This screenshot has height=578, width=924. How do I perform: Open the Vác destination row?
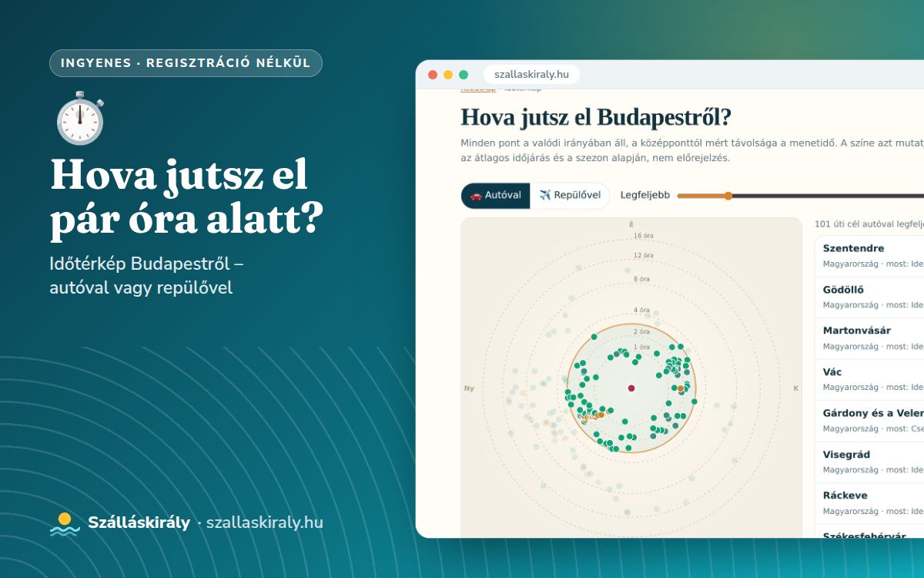pos(869,380)
